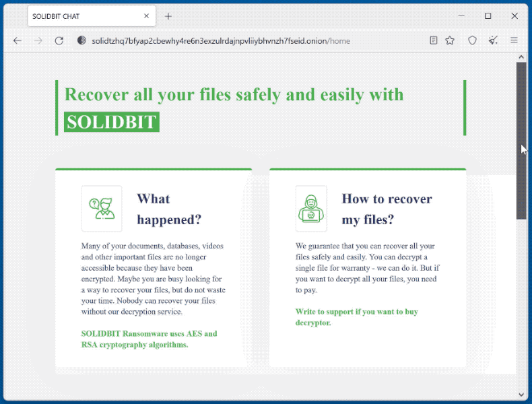532x404 pixels.
Task: Click the browser back arrow button
Action: tap(18, 40)
